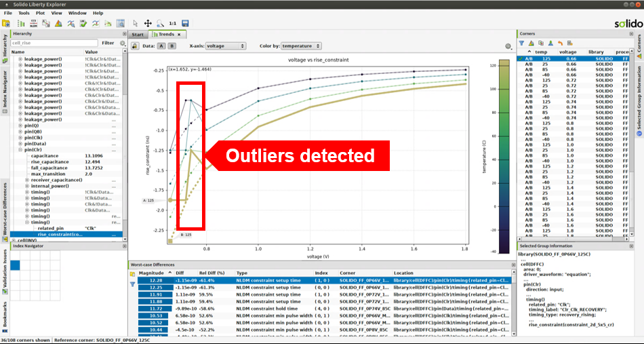Screen dimensions: 644x344
Task: Click the padlock icon left of Data
Action: point(134,46)
